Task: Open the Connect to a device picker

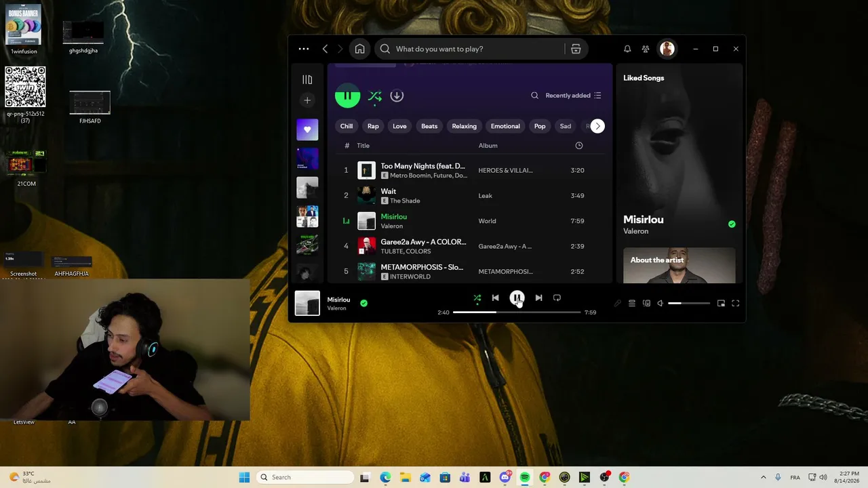Action: tap(646, 303)
